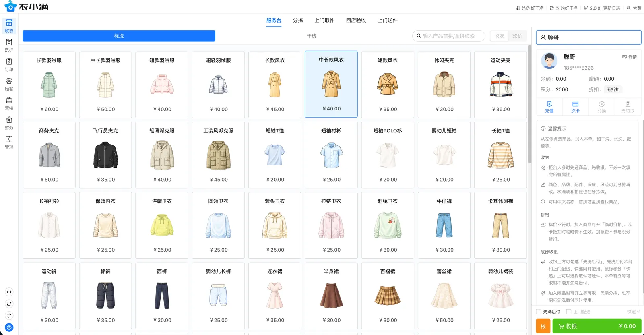Enable the 先洗后付 checkbox
This screenshot has height=335, width=644.
pyautogui.click(x=539, y=312)
